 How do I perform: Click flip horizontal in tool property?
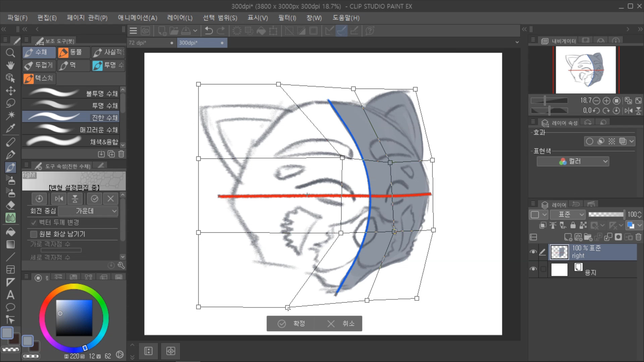coord(59,199)
